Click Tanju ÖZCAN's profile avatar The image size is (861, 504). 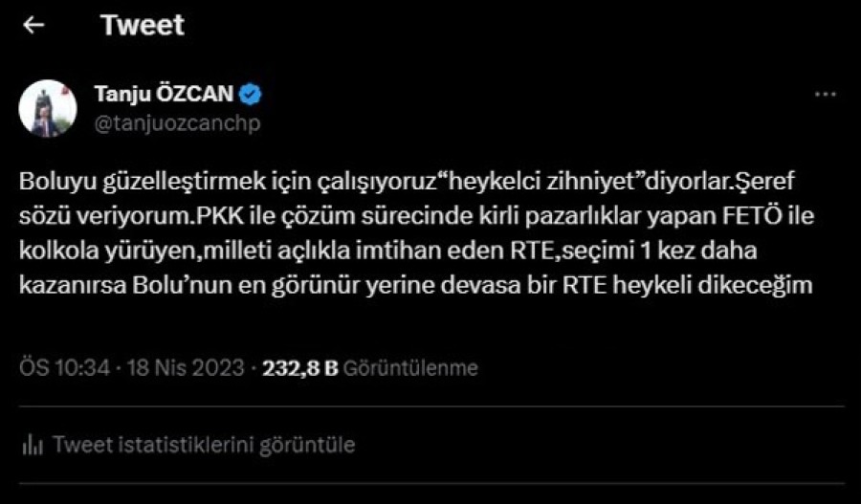pos(48,108)
